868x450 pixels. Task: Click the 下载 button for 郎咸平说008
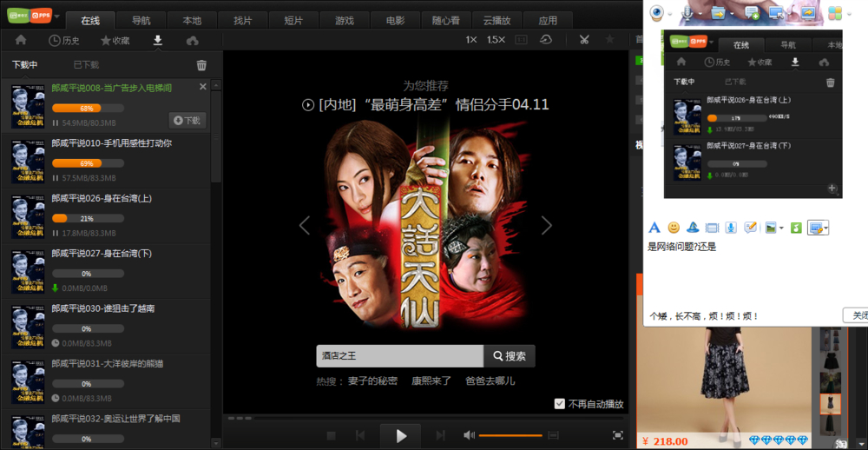pos(187,120)
